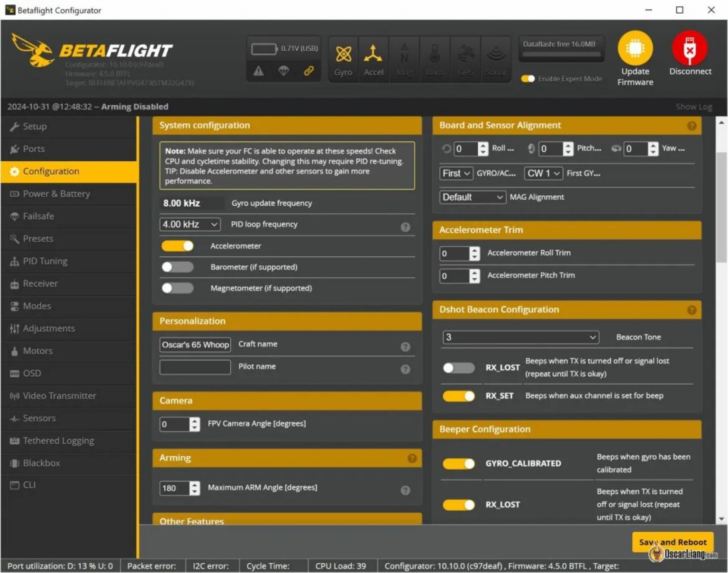The width and height of the screenshot is (728, 573).
Task: Open the Ports tab
Action: click(x=69, y=149)
